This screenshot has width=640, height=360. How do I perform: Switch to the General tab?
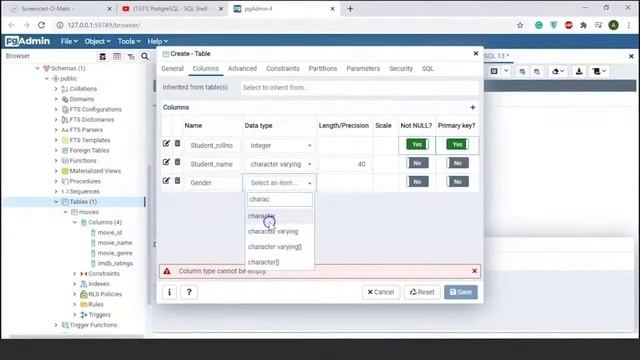point(172,69)
